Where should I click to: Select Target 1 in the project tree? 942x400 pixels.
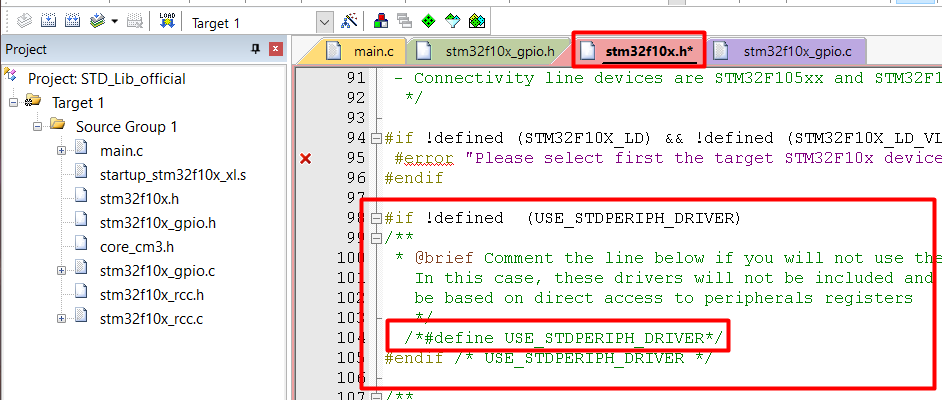(78, 103)
